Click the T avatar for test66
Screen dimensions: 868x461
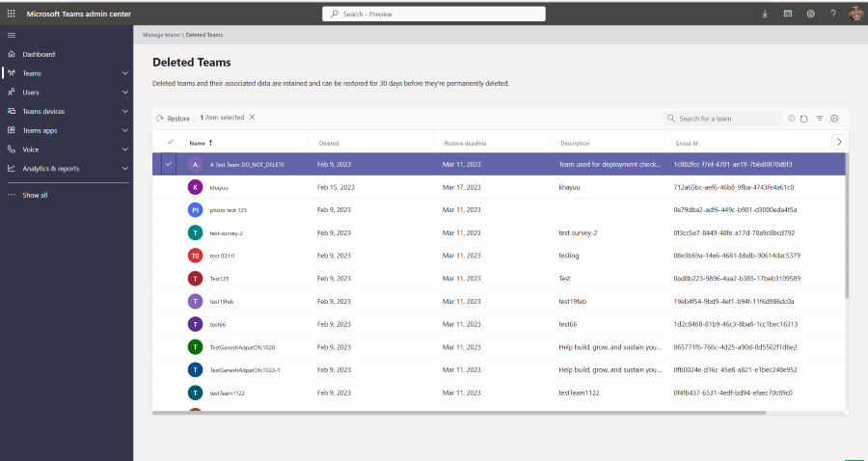195,324
